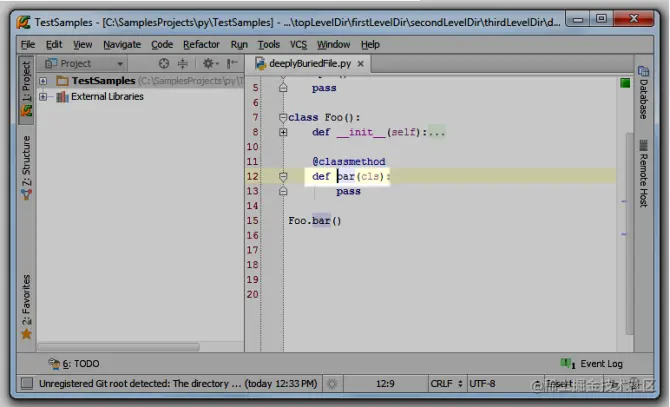Collapse the class Foo fold marker

[x=283, y=117]
